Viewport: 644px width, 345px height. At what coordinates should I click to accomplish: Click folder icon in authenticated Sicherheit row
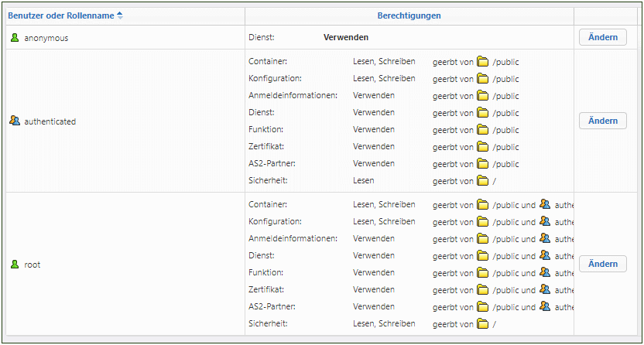pos(483,180)
